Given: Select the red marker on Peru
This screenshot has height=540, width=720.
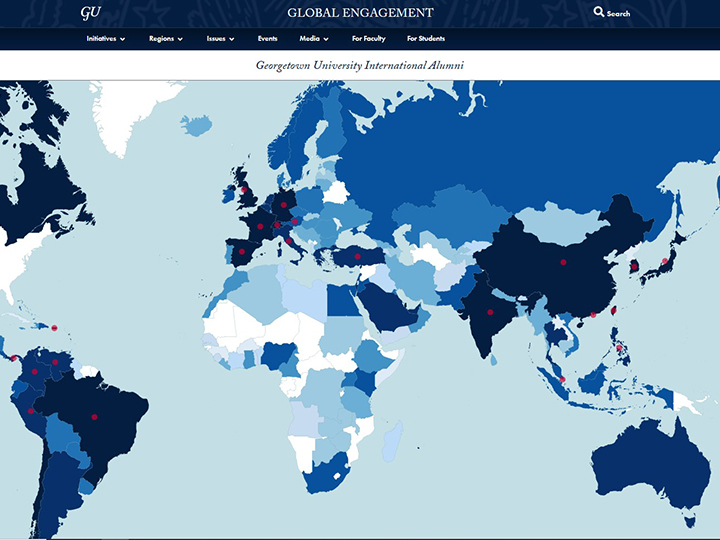Looking at the screenshot, I should [31, 411].
